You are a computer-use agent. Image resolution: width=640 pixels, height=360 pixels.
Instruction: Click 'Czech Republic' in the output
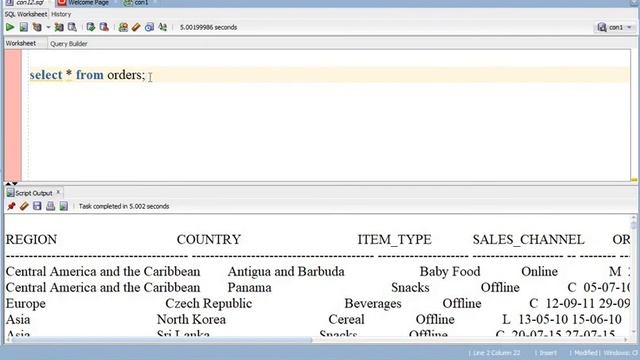209,304
